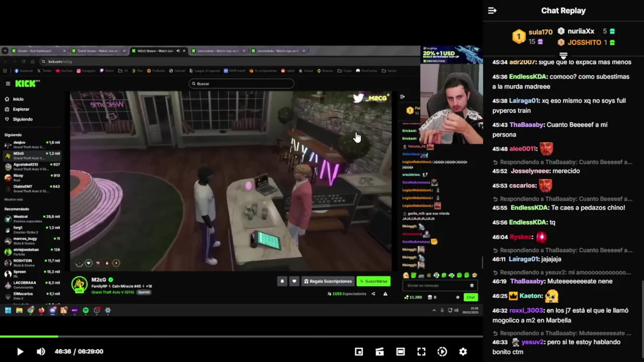Image resolution: width=644 pixels, height=362 pixels.
Task: Open elviejoesteban recommended channel
Action: [x=32, y=251]
